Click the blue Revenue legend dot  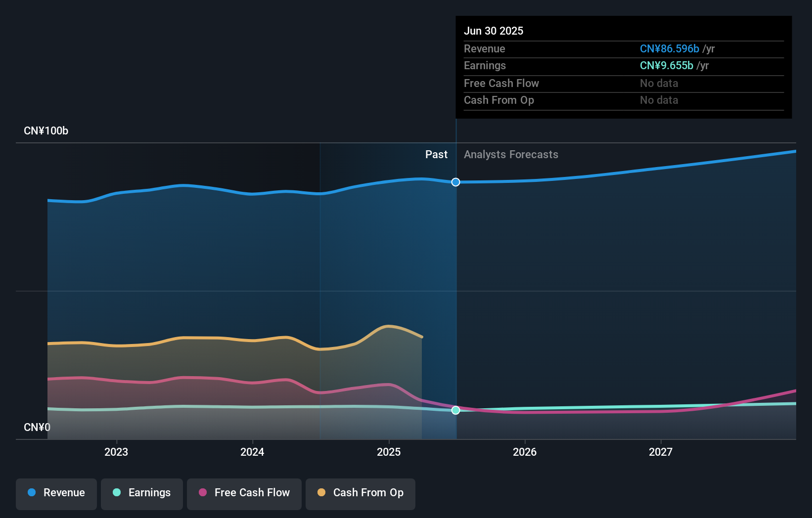pos(32,492)
